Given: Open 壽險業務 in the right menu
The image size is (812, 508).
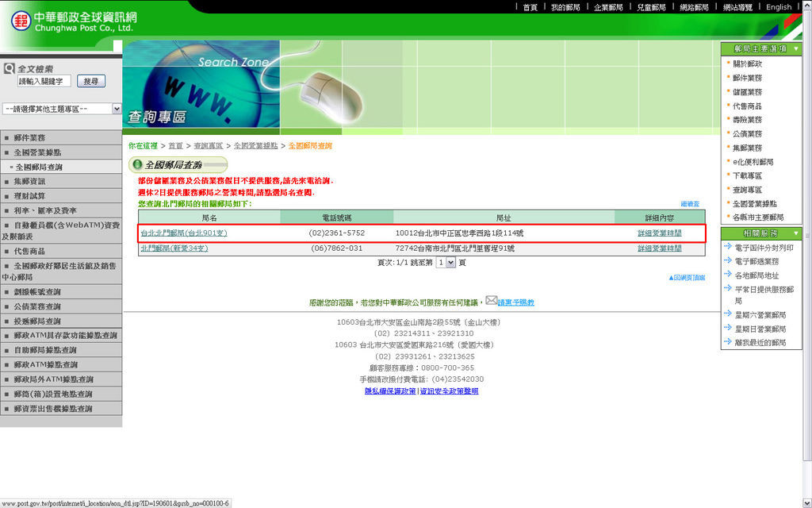Looking at the screenshot, I should [747, 120].
